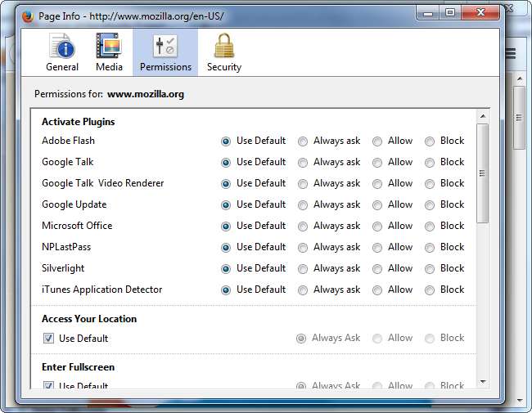
Task: Maximize the Page Info window
Action: pyautogui.click(x=450, y=13)
